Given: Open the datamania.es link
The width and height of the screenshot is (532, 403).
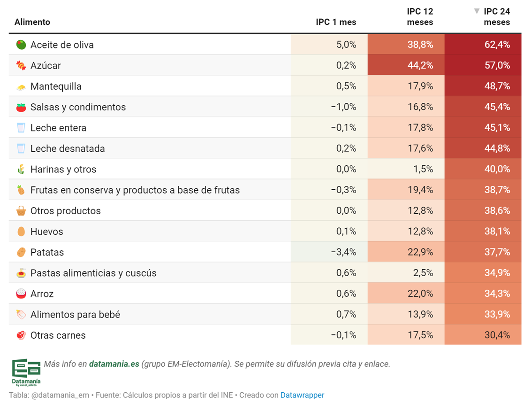Looking at the screenshot, I should 114,364.
